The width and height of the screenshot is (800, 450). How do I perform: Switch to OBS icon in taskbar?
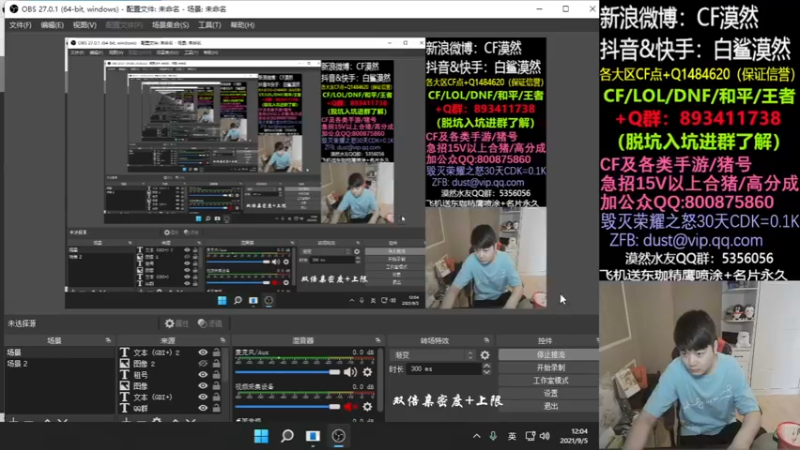[x=339, y=436]
